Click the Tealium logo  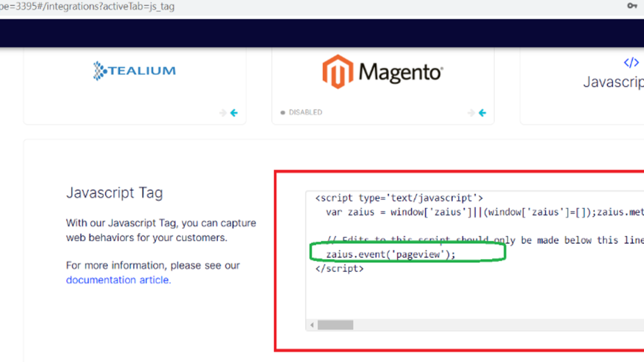pyautogui.click(x=134, y=71)
